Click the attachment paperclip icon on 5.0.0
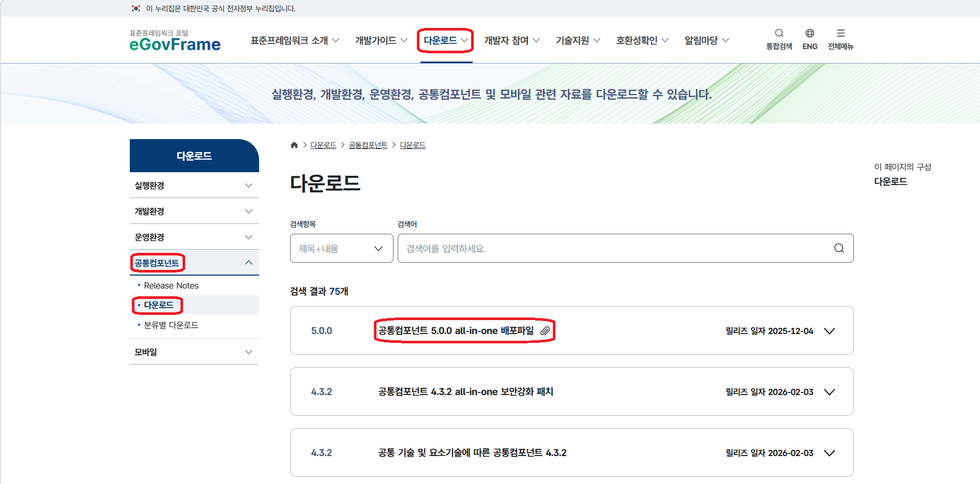Screen dimensions: 980x484 click(x=545, y=331)
